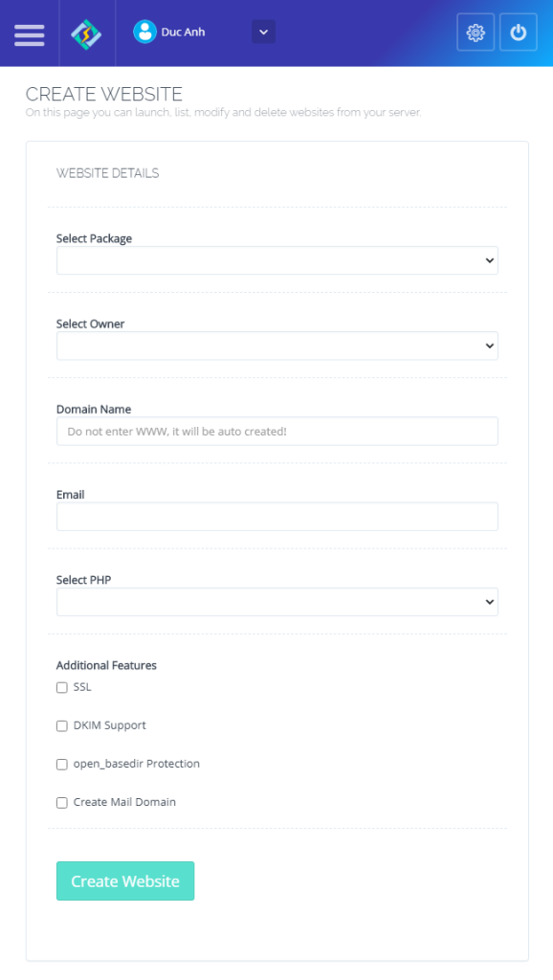This screenshot has height=980, width=553.
Task: Expand the user account chevron in top bar
Action: coord(263,32)
